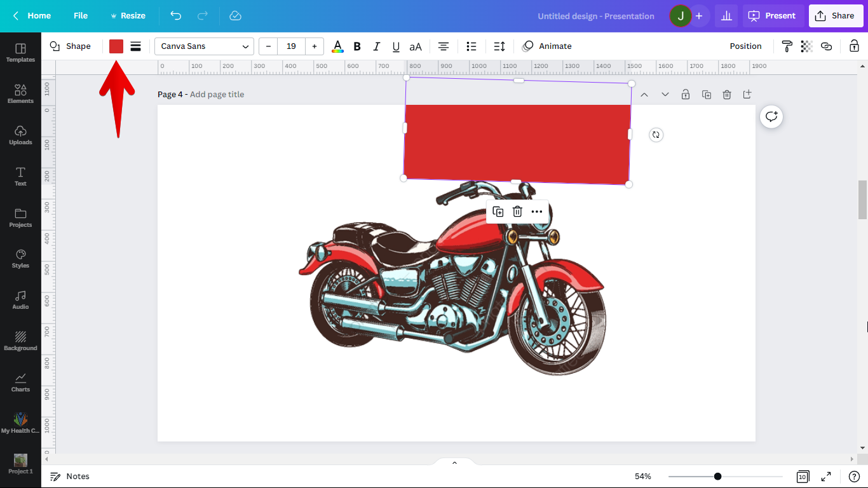
Task: Toggle the lock padlock in toolbar
Action: 854,46
